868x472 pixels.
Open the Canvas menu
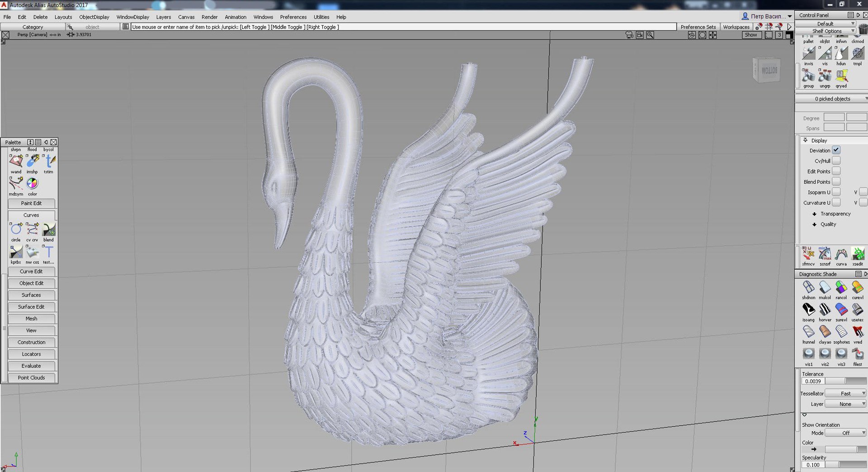pos(186,17)
